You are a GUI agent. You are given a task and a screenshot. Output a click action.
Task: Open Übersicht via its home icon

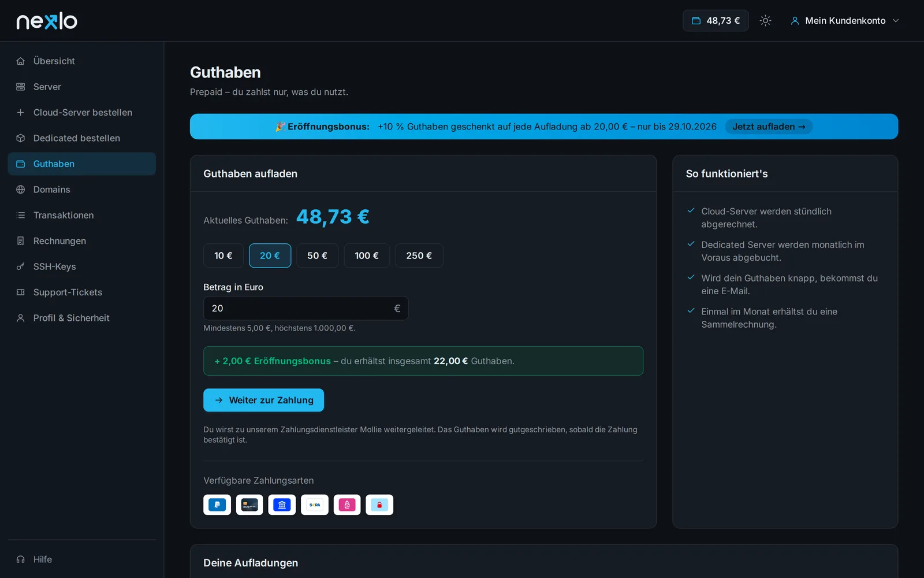pos(21,61)
